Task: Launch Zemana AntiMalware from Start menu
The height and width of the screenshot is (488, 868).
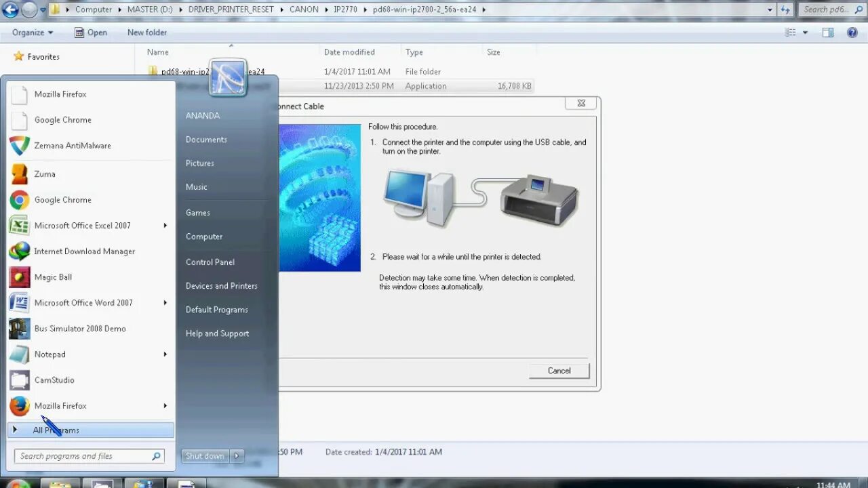Action: pos(91,146)
